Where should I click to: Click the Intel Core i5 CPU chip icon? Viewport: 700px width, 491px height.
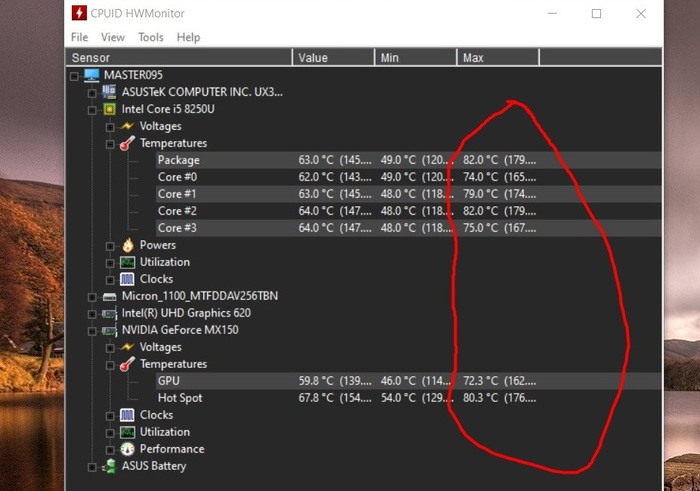pos(109,109)
